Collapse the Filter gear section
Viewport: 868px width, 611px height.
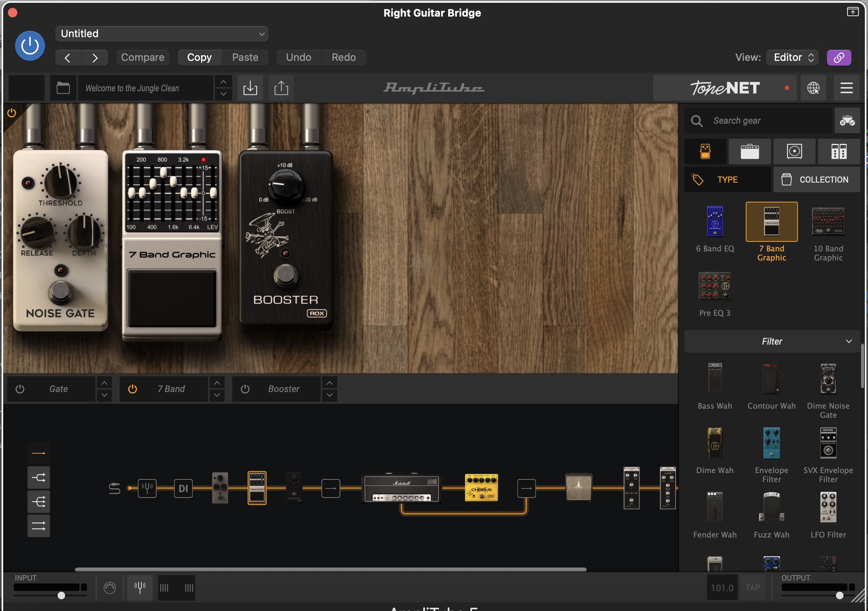click(772, 341)
